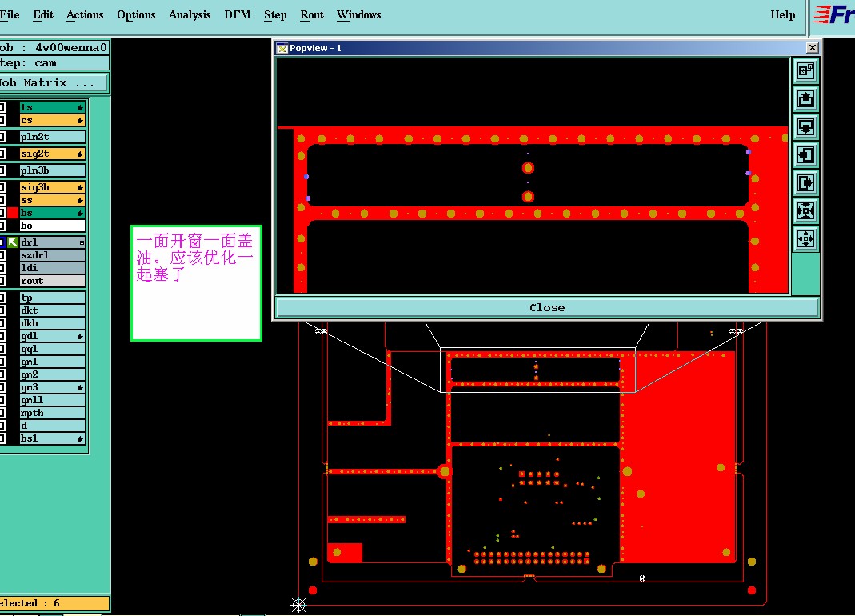Image resolution: width=855 pixels, height=616 pixels.
Task: Pan the popview down with the arrow icon
Action: (x=805, y=126)
